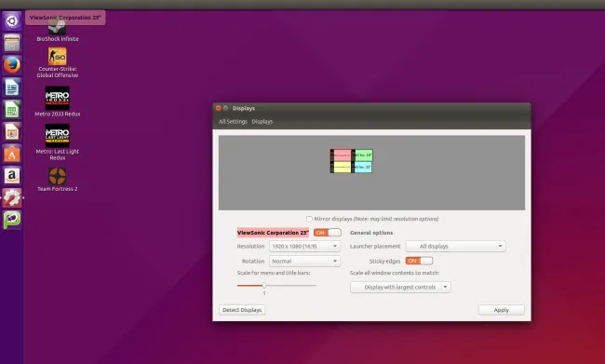Open LibreOffice Calc spreadsheet icon
Viewport: 605px width, 364px height.
click(x=12, y=110)
